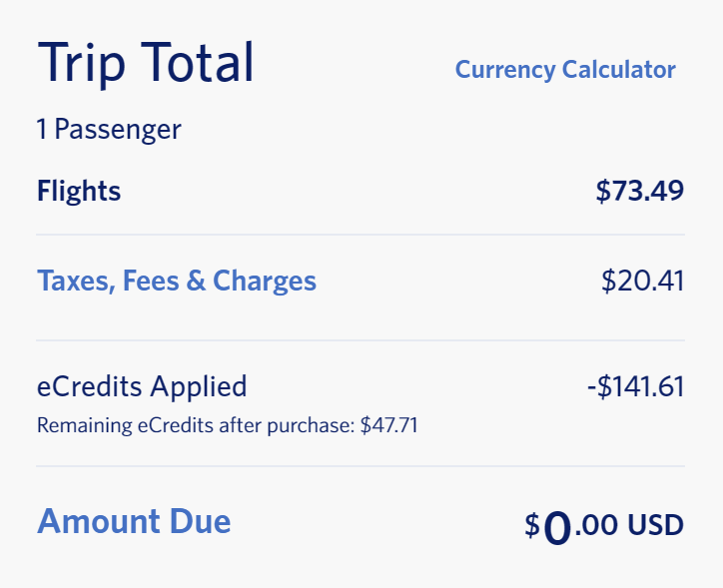Click the dollar sign before amount due
The image size is (723, 588).
coord(532,525)
